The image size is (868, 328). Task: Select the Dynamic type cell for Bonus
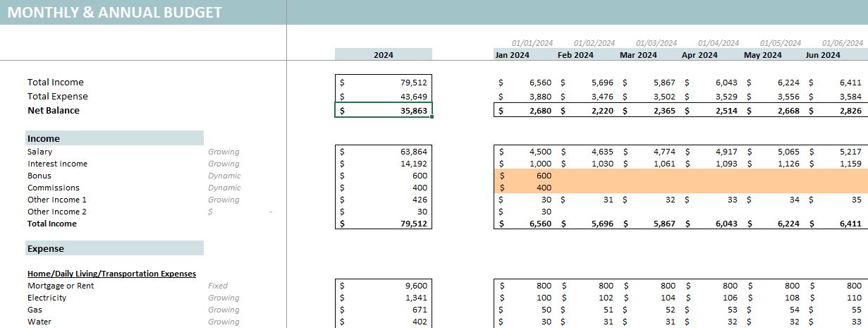(x=224, y=176)
